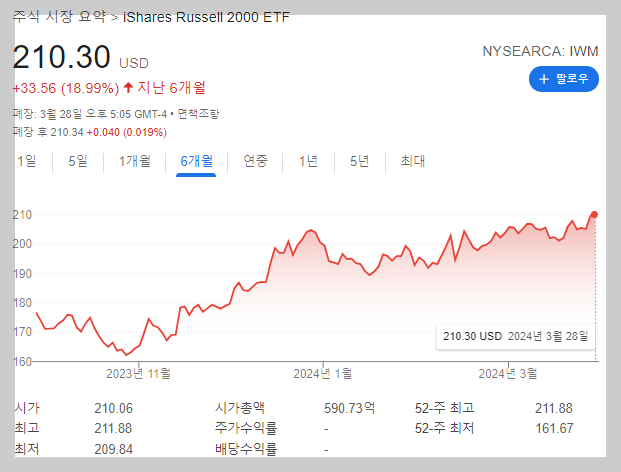
Task: Select the 1일 time range tab
Action: click(x=27, y=161)
